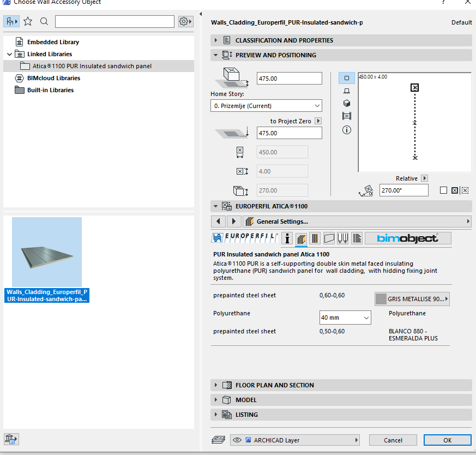Toggle the dashed mirrored-box option

465,190
